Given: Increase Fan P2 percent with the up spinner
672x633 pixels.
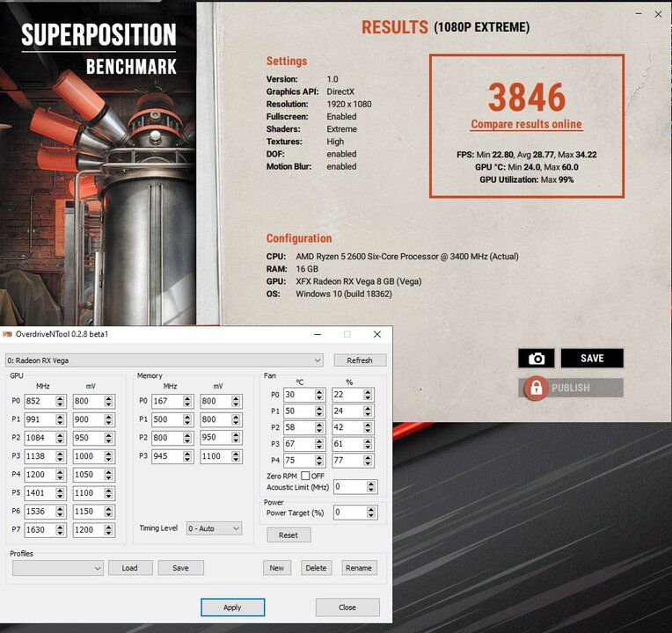Looking at the screenshot, I should (x=368, y=424).
